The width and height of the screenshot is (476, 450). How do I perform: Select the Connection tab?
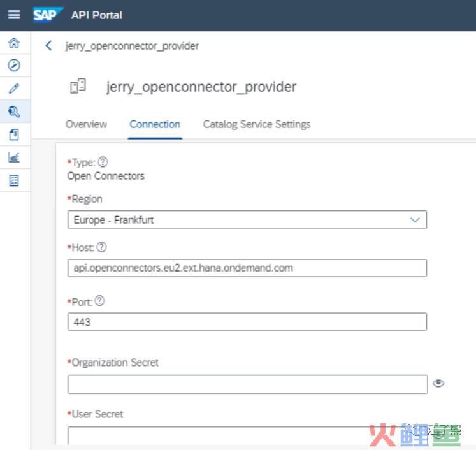(x=155, y=124)
